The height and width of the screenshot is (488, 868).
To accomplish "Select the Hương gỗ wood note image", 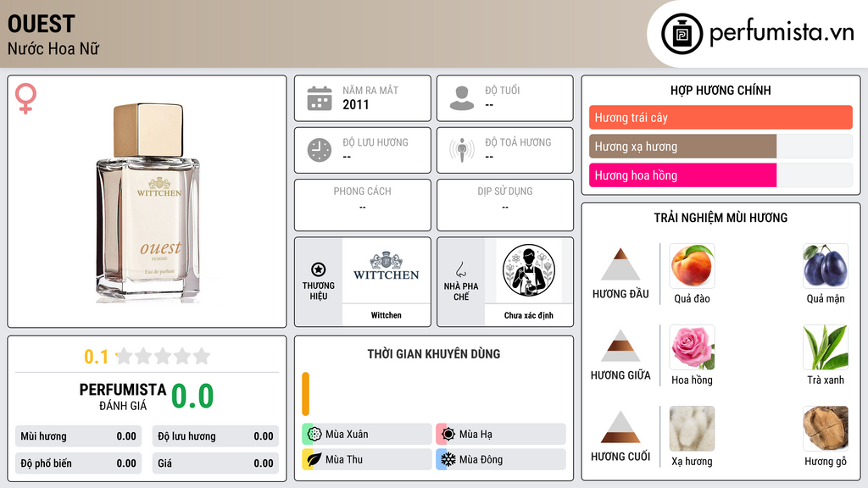I will coord(826,429).
